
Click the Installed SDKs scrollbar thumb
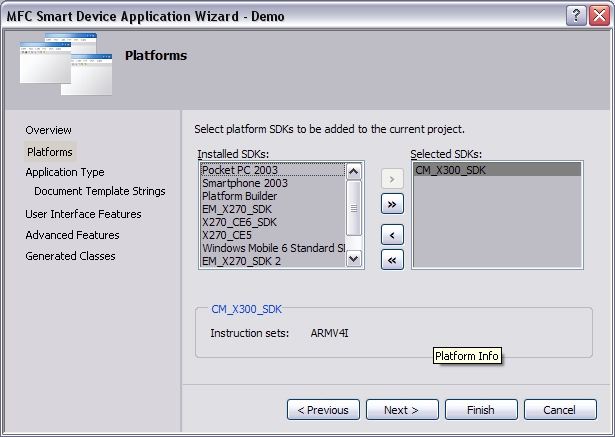click(354, 208)
